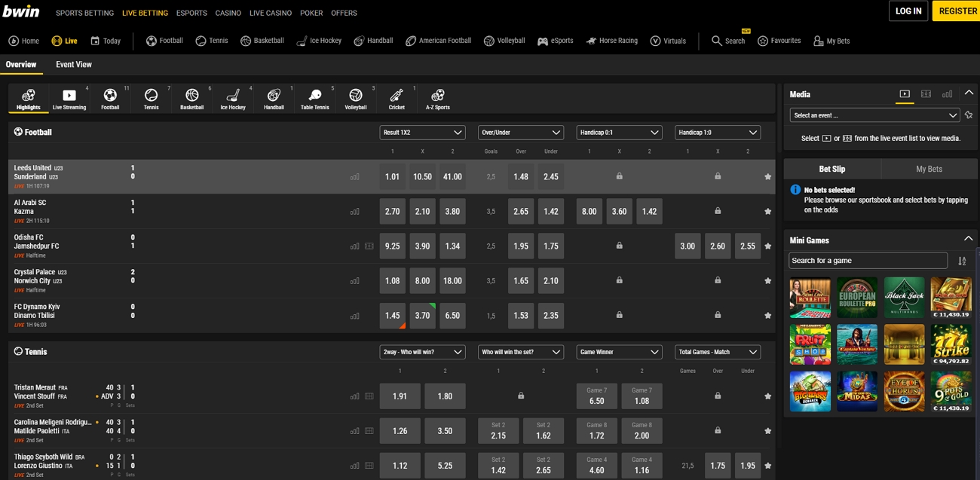Select Jamshedpur FC win odds 1.34

(x=452, y=246)
